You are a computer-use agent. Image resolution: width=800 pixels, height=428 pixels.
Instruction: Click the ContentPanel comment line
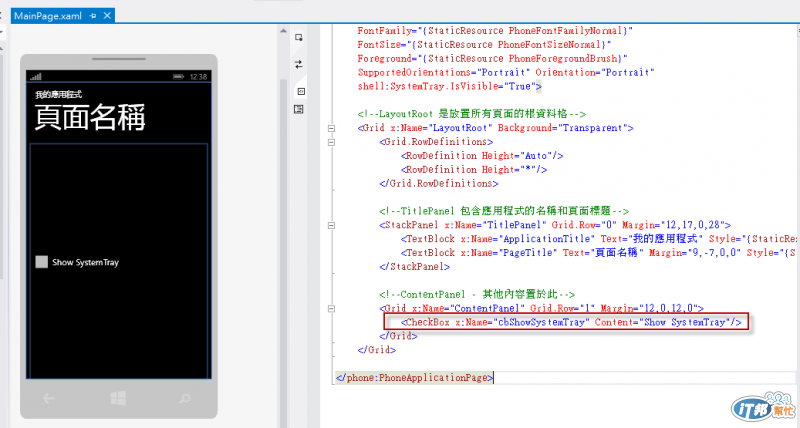pyautogui.click(x=477, y=295)
